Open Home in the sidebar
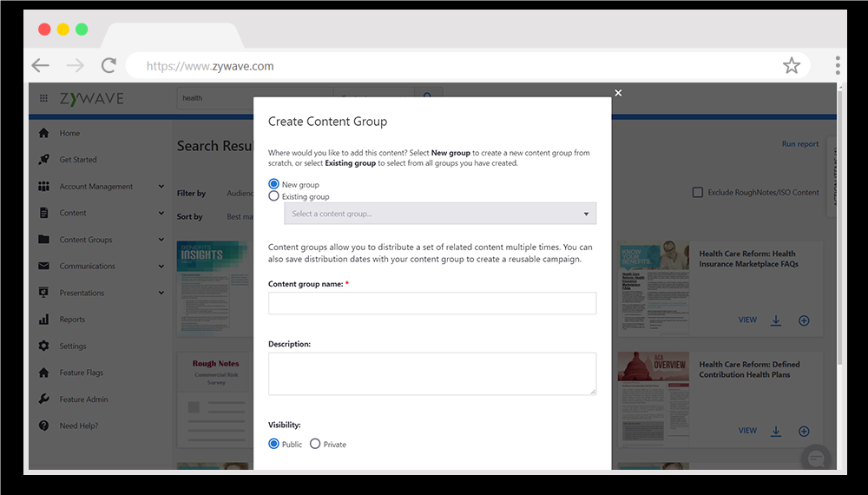Image resolution: width=868 pixels, height=495 pixels. [69, 133]
